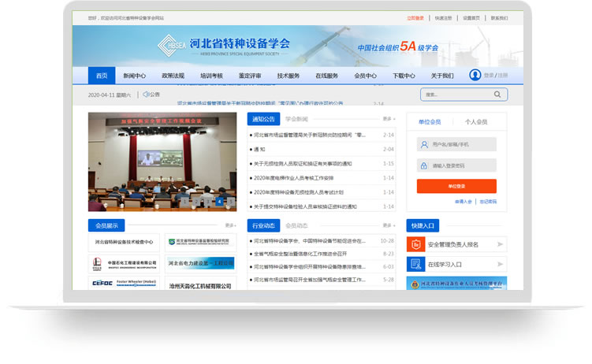592x364 pixels.
Task: Click the blue 在线学习入口 icon
Action: click(x=416, y=264)
